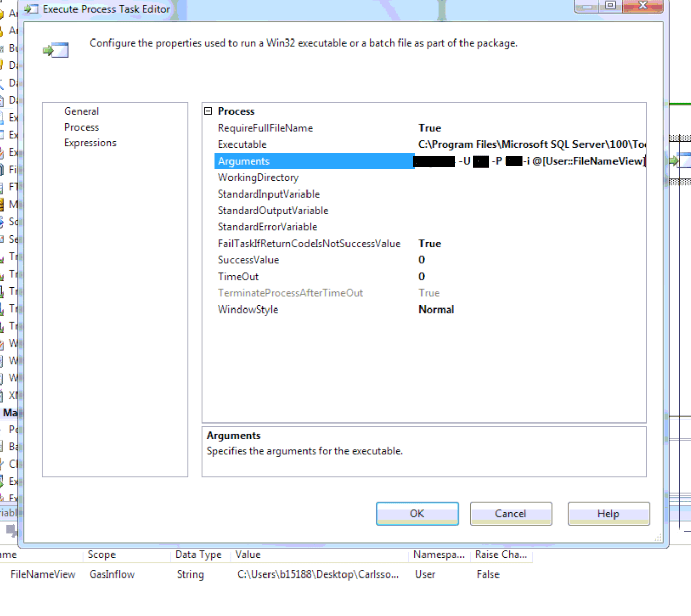This screenshot has width=691, height=616.
Task: Collapse the Process category
Action: (208, 111)
